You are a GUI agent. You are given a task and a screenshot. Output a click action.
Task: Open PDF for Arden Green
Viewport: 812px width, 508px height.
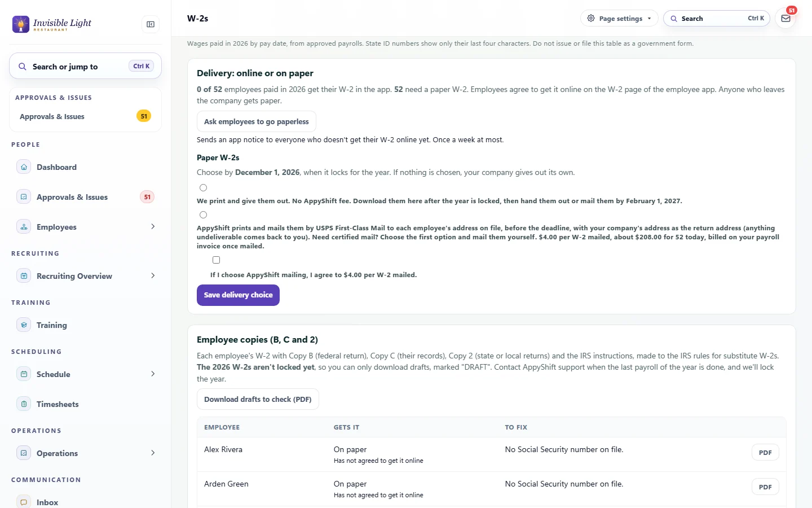point(765,487)
